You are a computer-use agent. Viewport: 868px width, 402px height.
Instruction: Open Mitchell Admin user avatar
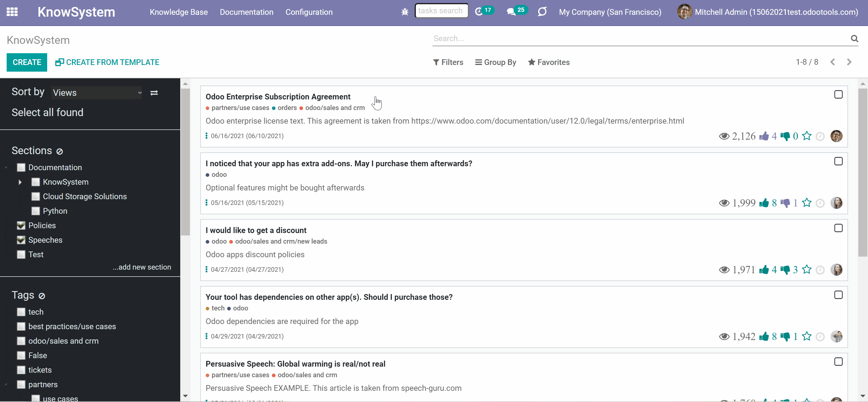coord(685,12)
